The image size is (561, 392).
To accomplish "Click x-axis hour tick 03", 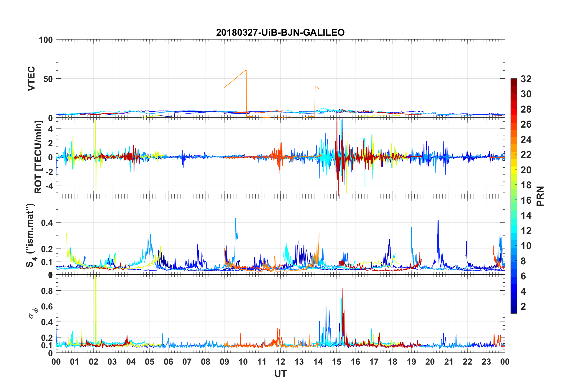I will pos(112,362).
